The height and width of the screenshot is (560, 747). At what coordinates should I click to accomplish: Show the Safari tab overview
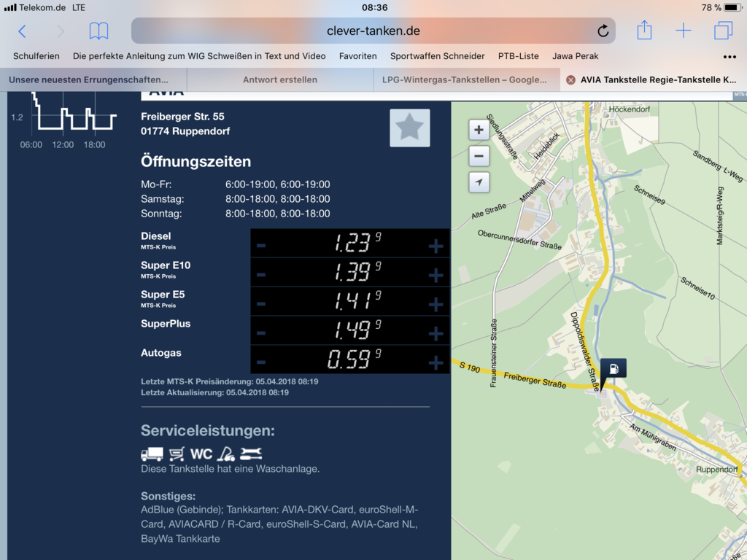click(723, 31)
